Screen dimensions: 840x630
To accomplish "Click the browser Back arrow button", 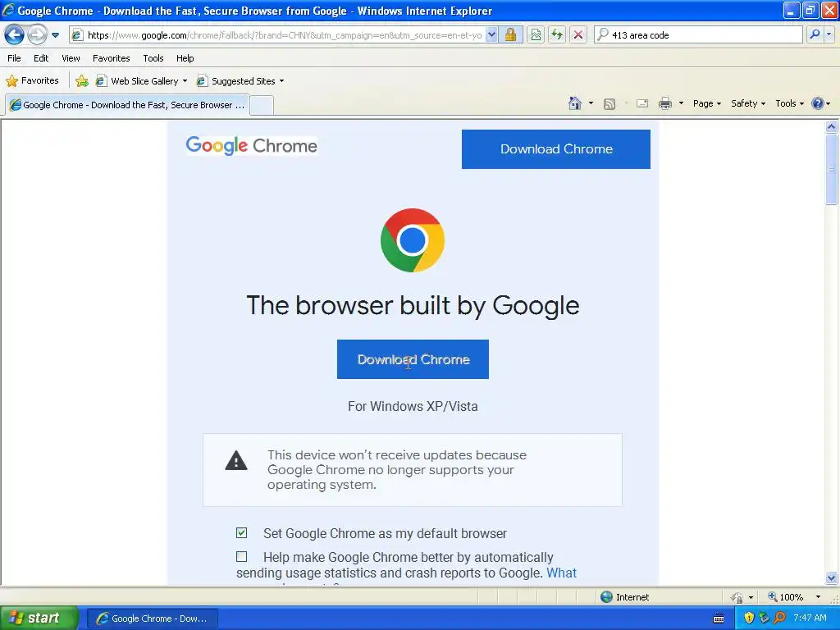I will point(14,35).
